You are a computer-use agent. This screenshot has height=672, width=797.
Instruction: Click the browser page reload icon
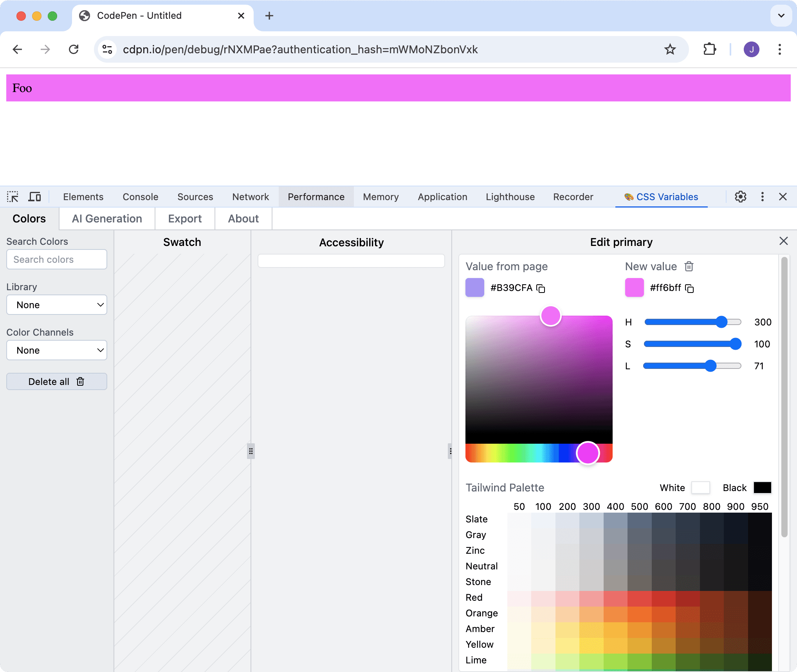pos(74,49)
